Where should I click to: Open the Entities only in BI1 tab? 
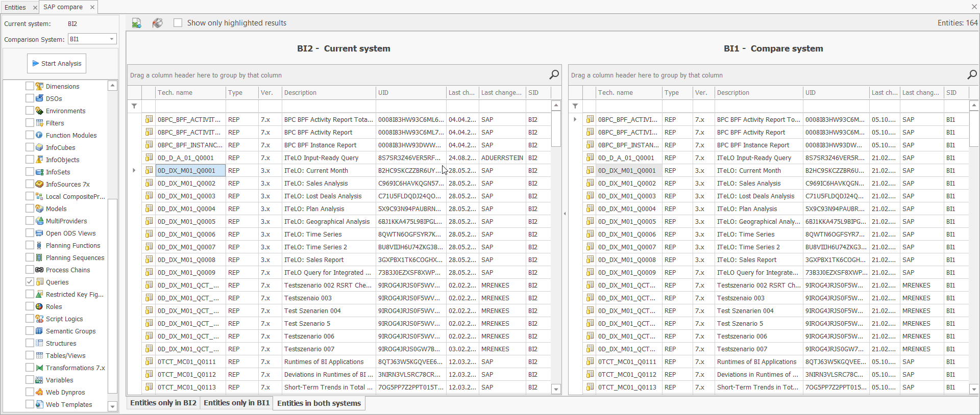click(236, 403)
